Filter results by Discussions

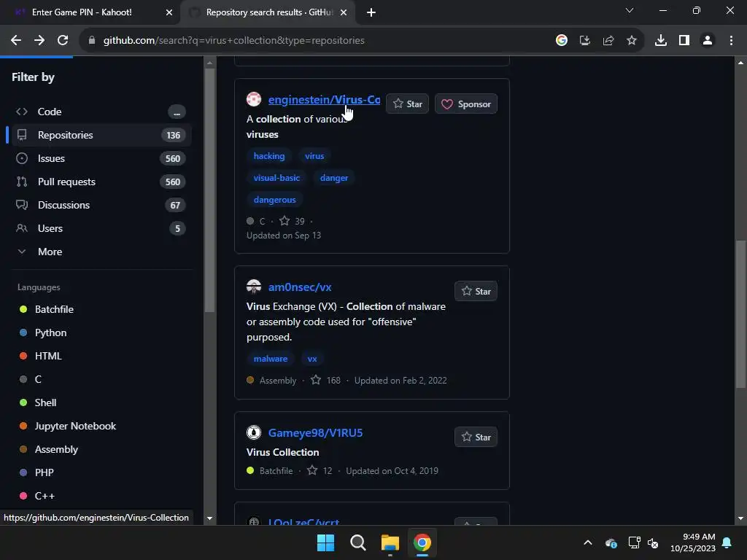(x=99, y=205)
